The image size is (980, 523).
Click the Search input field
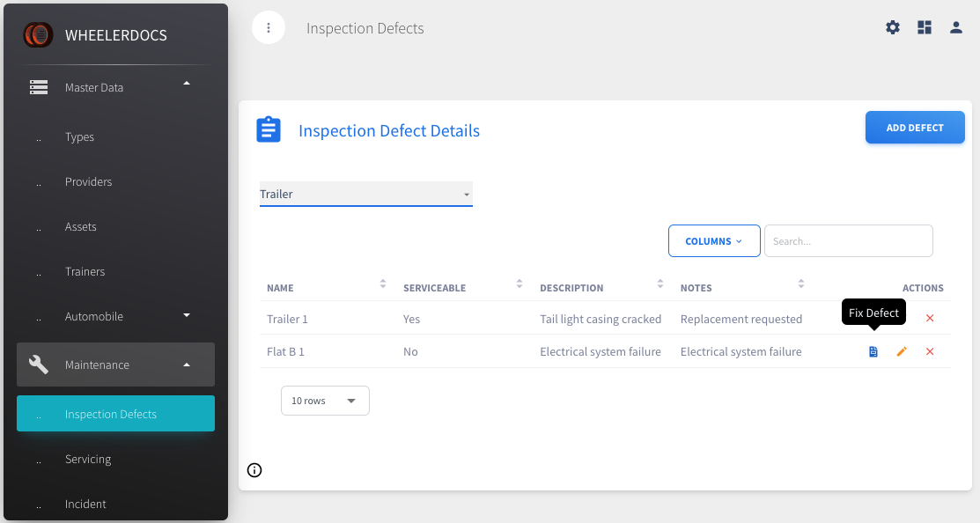[848, 241]
